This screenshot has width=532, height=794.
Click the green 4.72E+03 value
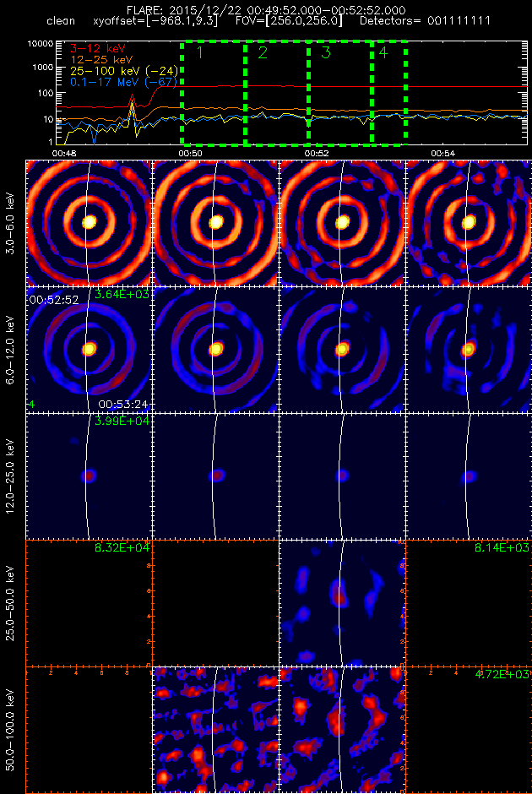[502, 674]
